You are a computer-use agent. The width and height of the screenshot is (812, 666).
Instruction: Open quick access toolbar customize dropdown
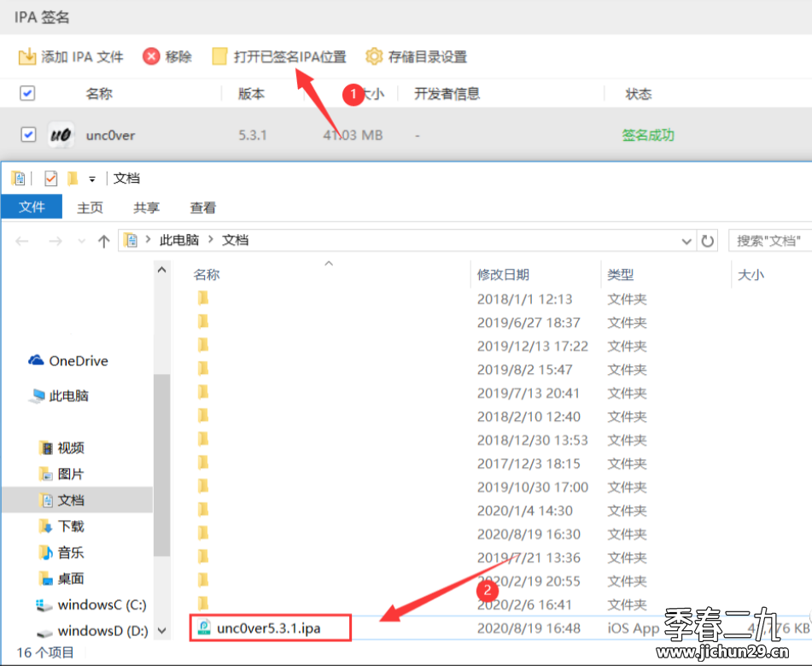pos(91,179)
